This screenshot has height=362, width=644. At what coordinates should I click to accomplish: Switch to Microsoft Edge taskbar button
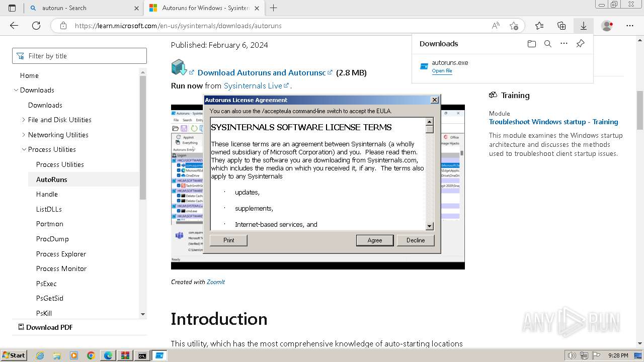point(108,355)
